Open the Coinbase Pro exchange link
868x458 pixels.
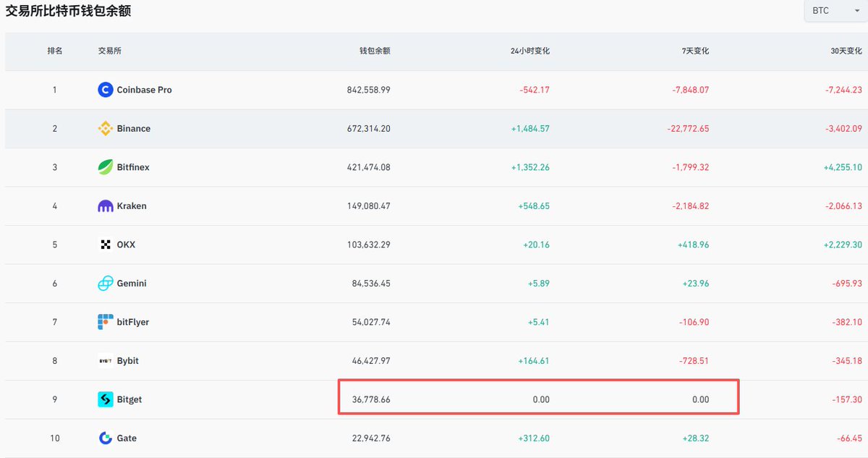tap(145, 90)
